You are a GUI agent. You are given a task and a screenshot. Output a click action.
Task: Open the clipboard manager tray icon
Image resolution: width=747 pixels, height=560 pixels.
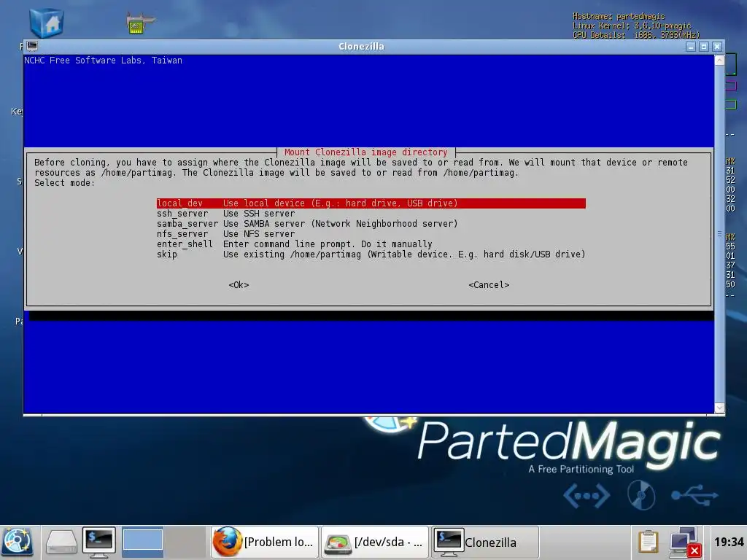[649, 542]
